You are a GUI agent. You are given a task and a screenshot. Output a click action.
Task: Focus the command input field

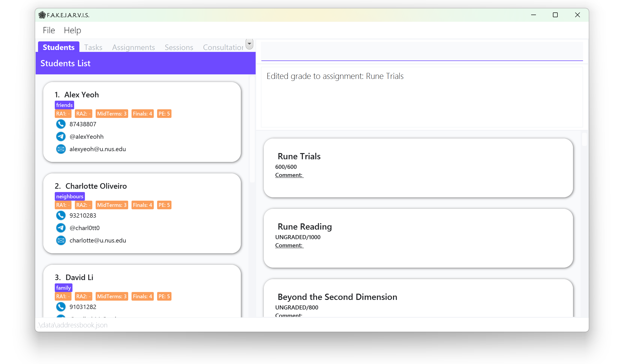coord(422,51)
